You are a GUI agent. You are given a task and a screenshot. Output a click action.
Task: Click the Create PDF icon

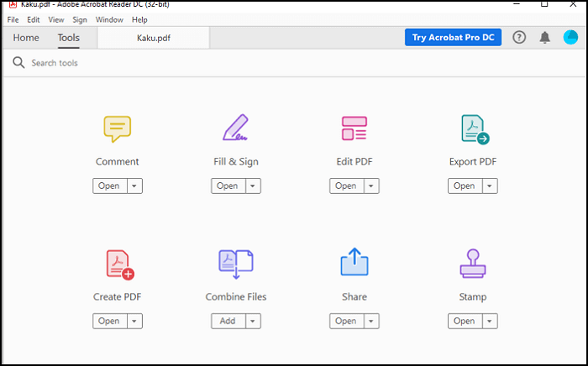click(x=118, y=264)
